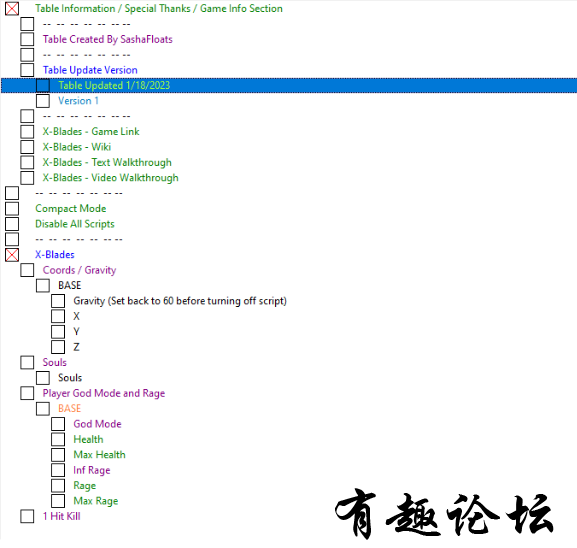Tick the Y coordinate checkbox
Screen dimensions: 577x548
58,332
